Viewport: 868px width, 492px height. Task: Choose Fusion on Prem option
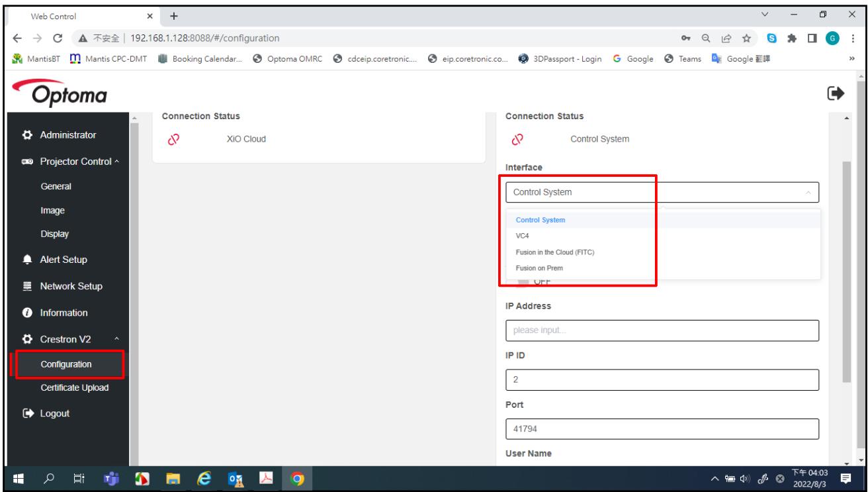coord(663,268)
